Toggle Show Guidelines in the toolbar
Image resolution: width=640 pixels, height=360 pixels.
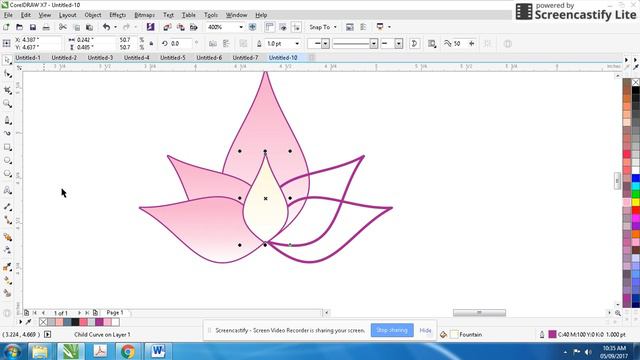[296, 27]
